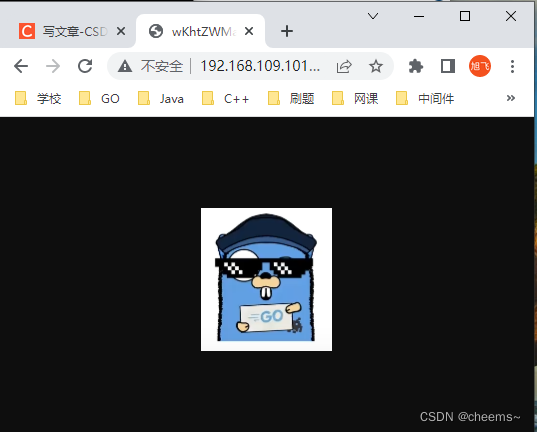
Task: Close the browser window
Action: (x=511, y=16)
